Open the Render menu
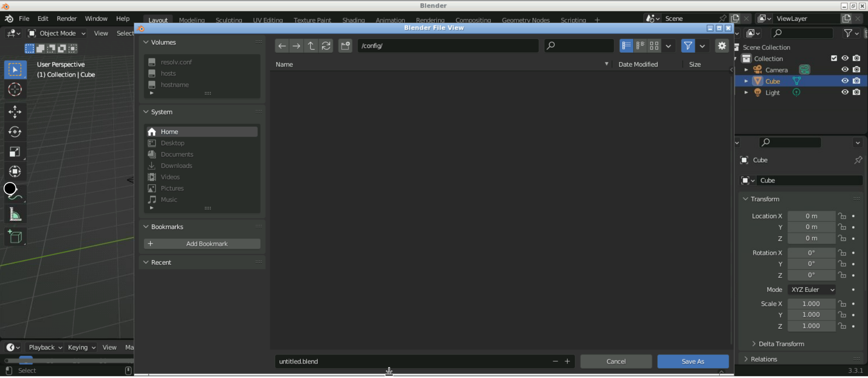Viewport: 868px width, 378px height. 67,19
